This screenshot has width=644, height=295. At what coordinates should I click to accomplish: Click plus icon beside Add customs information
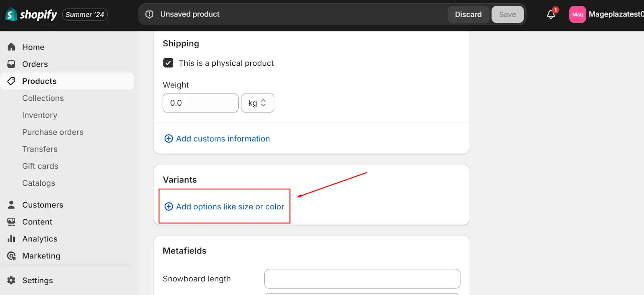pyautogui.click(x=169, y=139)
